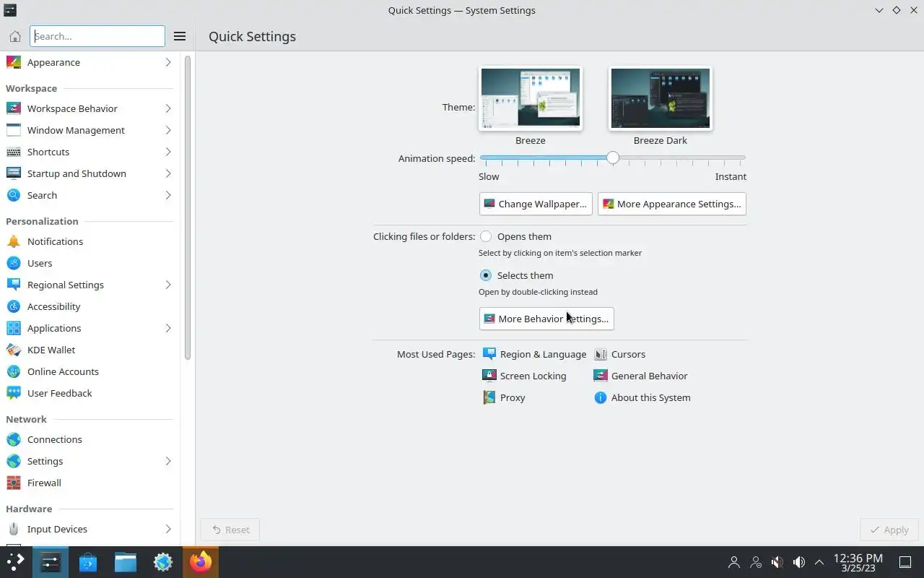Viewport: 924px width, 578px height.
Task: Click the Accessibility icon in sidebar
Action: (14, 306)
